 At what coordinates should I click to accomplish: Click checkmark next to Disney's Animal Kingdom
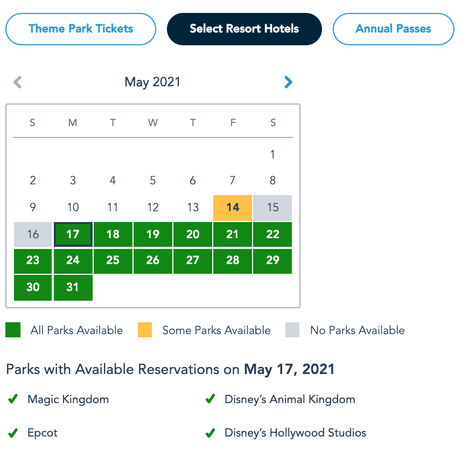[210, 399]
